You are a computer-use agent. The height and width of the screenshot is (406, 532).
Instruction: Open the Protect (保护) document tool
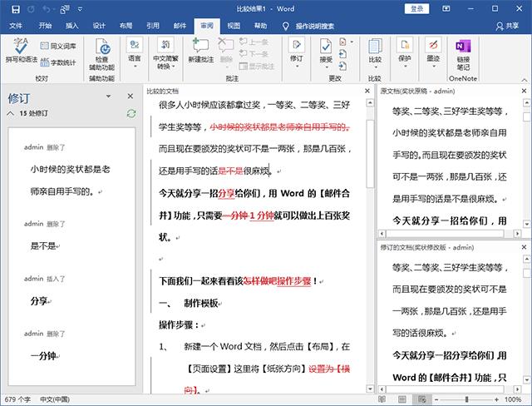(x=405, y=52)
